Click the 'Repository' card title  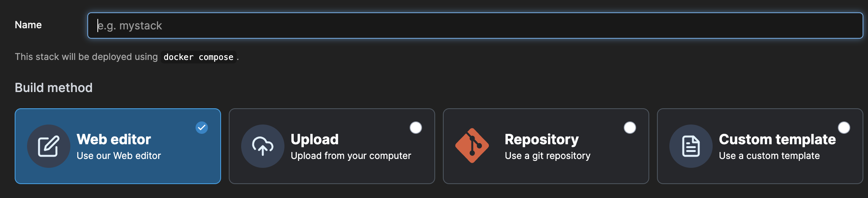tap(542, 139)
